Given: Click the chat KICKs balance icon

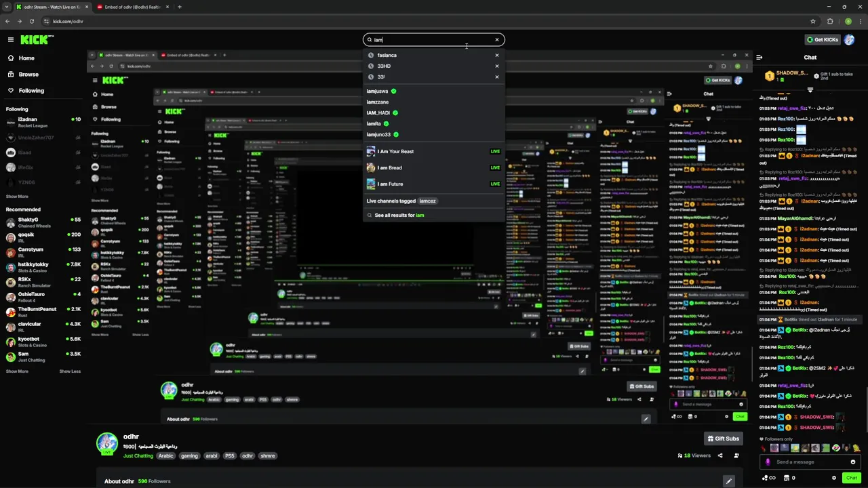Looking at the screenshot, I should (x=768, y=478).
